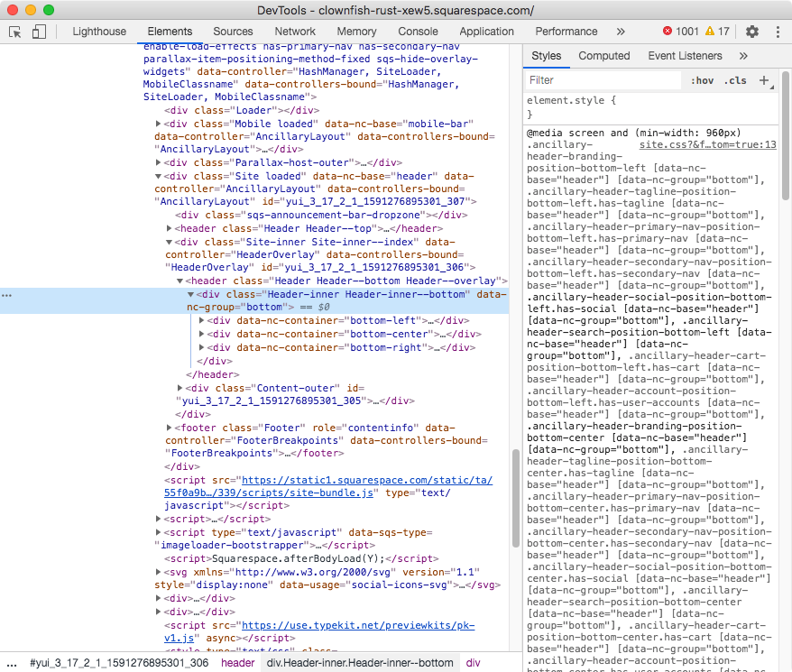Open the DevTools three-dot menu
The width and height of the screenshot is (792, 672).
coord(778,32)
